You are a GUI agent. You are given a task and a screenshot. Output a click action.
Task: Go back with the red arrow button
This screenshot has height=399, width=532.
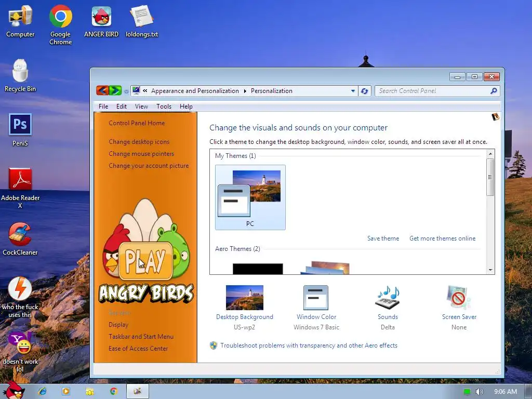102,90
